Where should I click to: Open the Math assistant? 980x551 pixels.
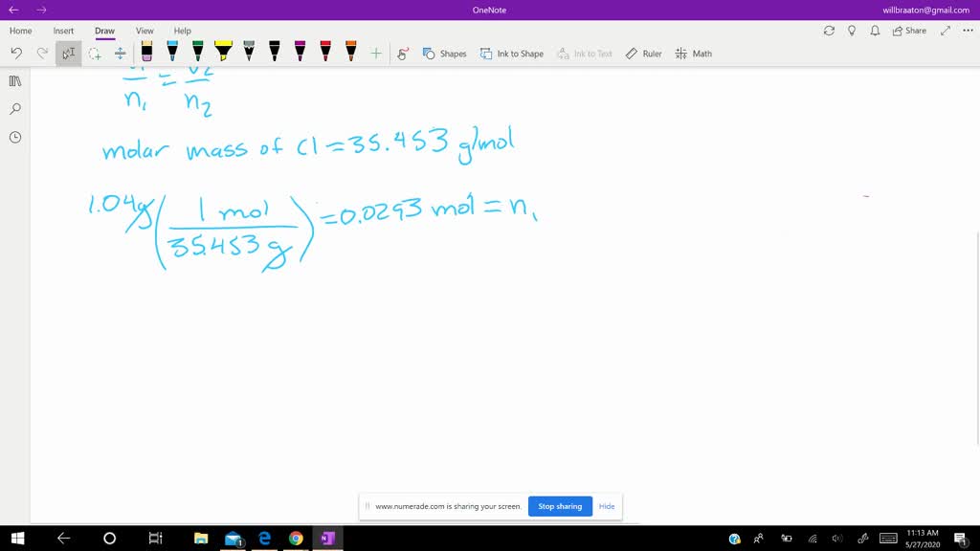(x=693, y=54)
